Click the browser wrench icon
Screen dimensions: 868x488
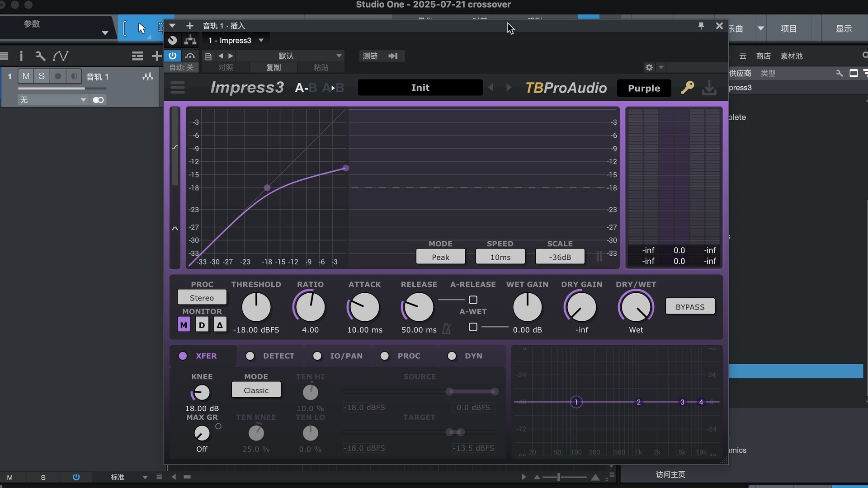(x=840, y=73)
